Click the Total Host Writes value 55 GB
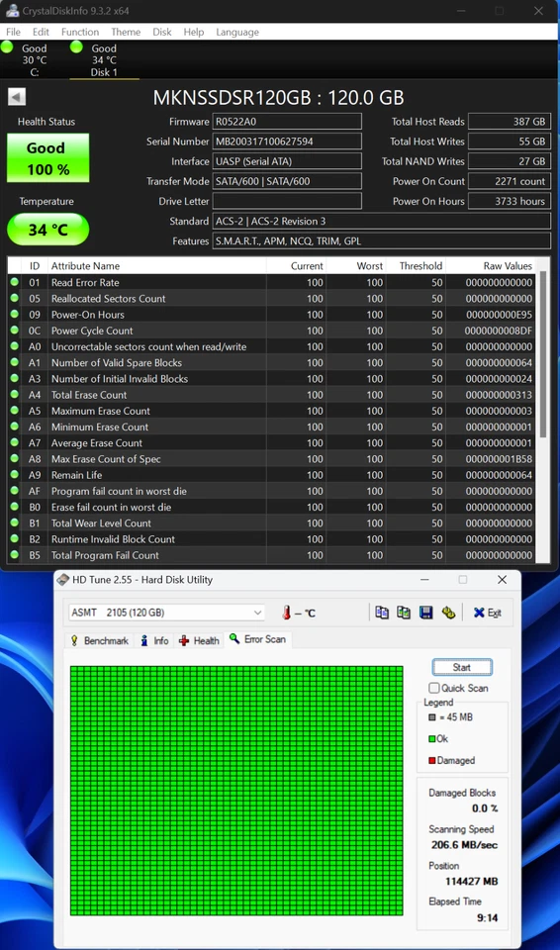The image size is (560, 950). [x=510, y=142]
